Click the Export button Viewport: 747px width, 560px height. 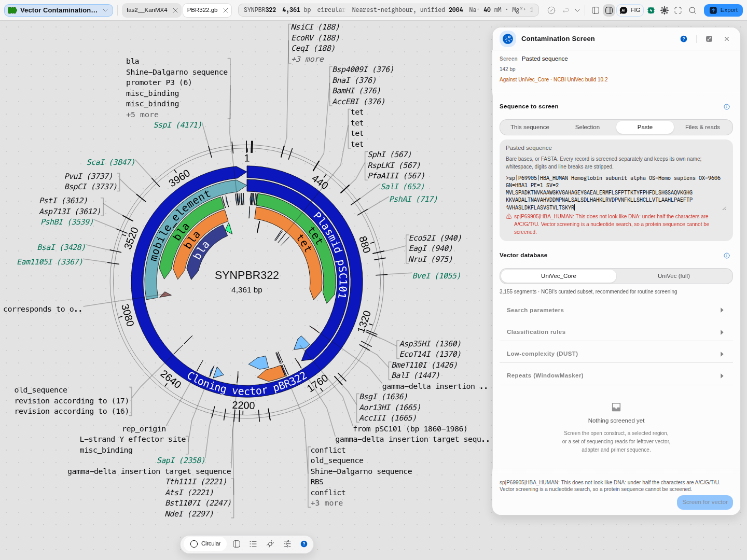click(x=723, y=10)
